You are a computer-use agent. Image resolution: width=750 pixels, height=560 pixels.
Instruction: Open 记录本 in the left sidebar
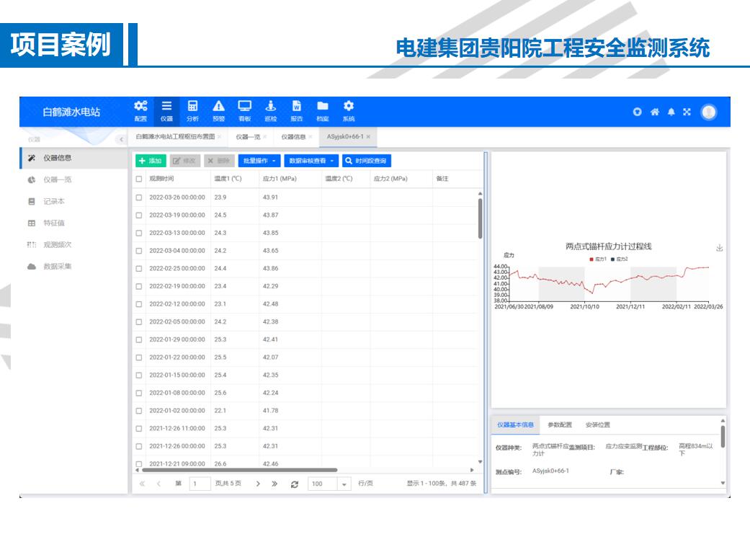(74, 202)
